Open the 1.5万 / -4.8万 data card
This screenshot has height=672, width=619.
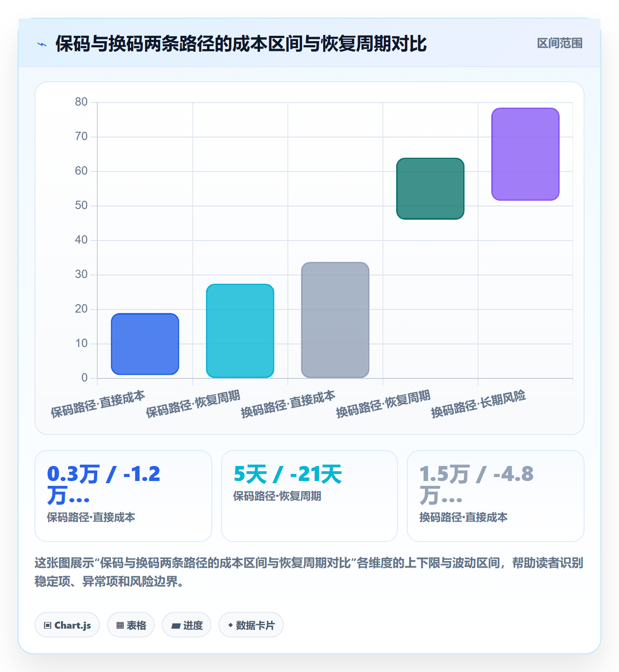[496, 496]
